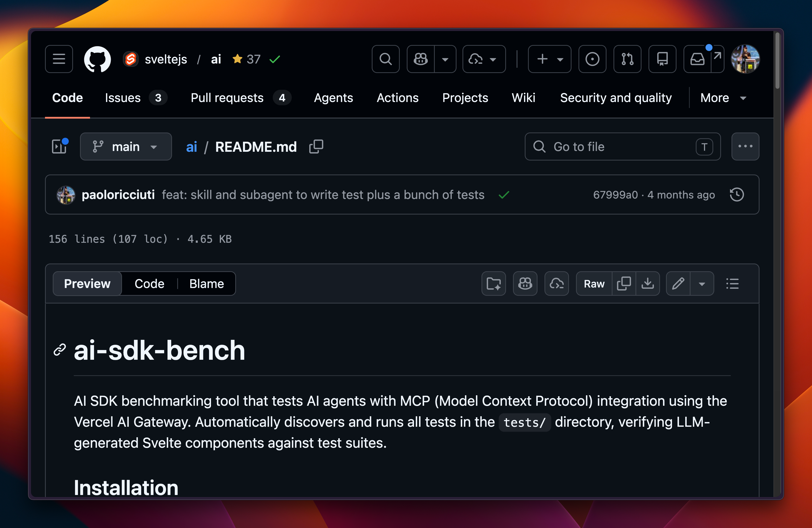Go to the GitHub homepage logo
This screenshot has height=528, width=812.
pos(97,59)
